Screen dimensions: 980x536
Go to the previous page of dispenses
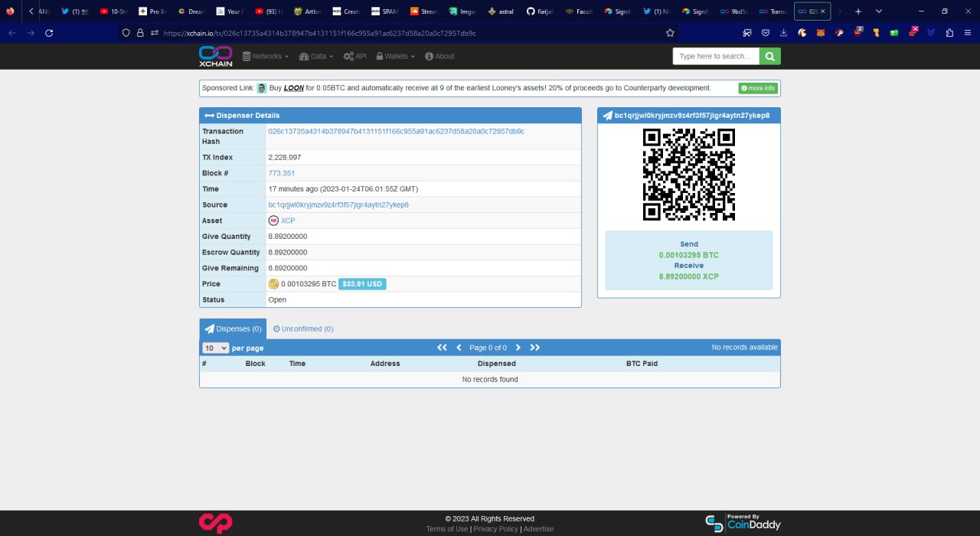point(459,348)
